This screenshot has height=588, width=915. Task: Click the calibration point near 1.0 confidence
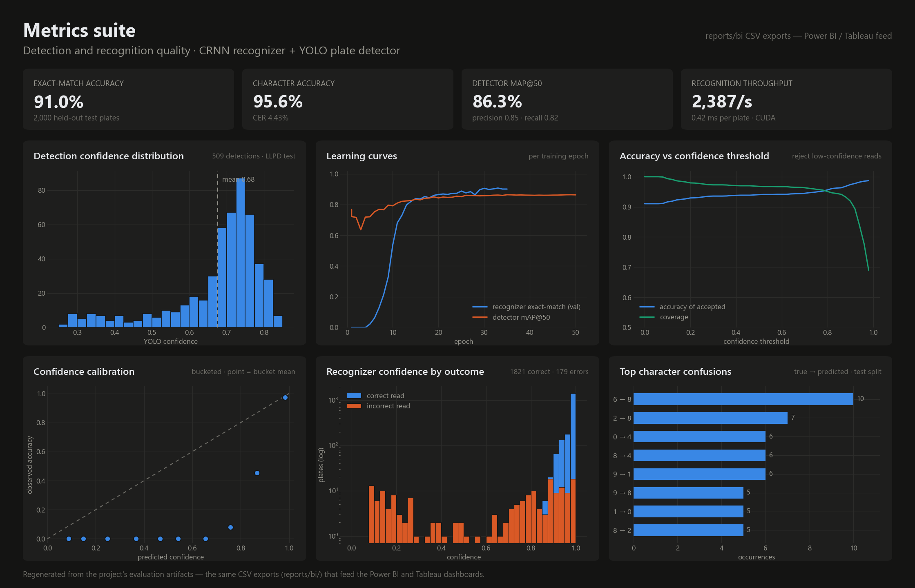pyautogui.click(x=285, y=397)
